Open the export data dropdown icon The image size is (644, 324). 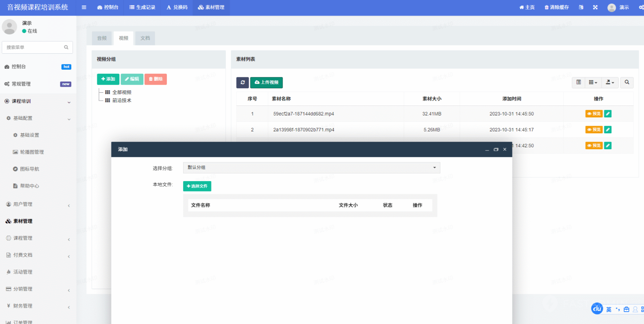[610, 82]
